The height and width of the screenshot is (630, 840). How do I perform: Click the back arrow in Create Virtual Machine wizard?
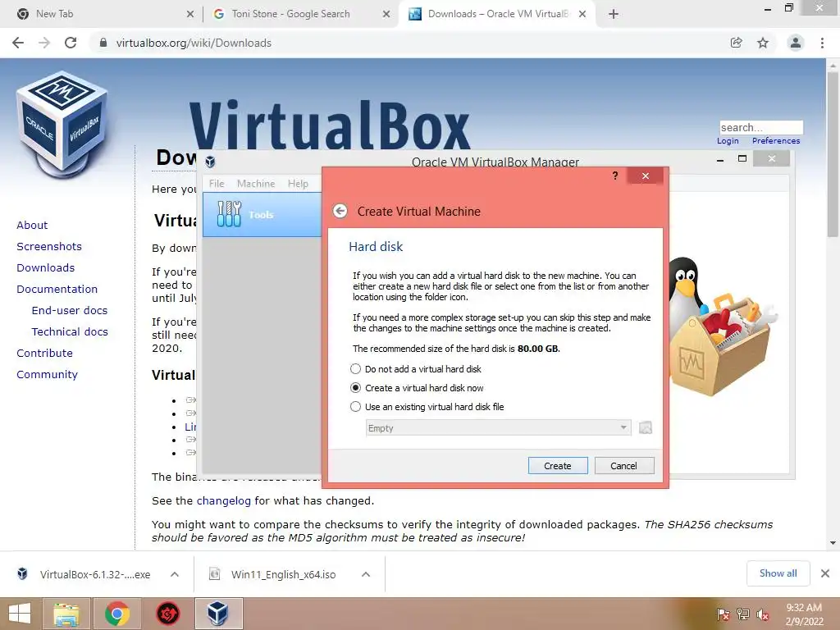point(340,211)
